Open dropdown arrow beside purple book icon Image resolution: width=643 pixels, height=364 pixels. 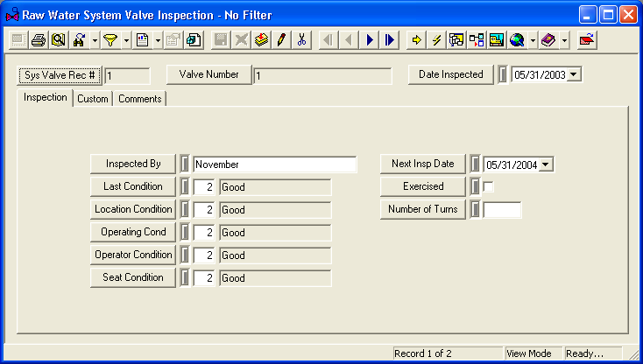tap(565, 40)
